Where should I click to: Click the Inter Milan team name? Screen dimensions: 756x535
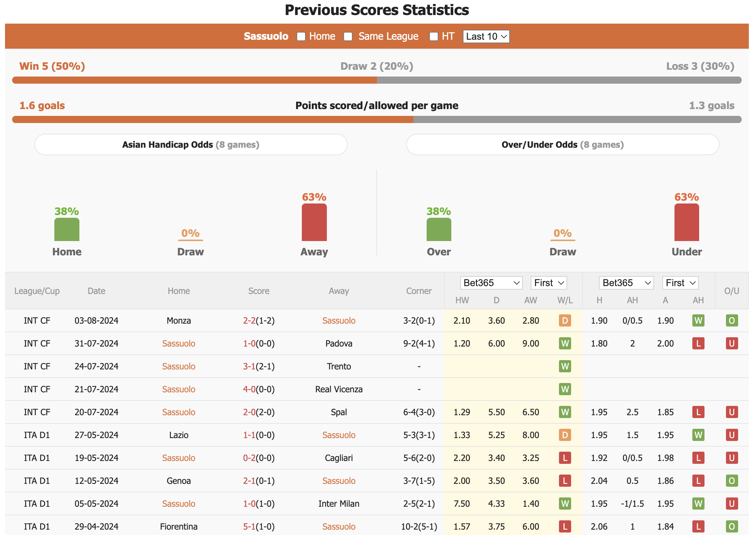coord(339,504)
